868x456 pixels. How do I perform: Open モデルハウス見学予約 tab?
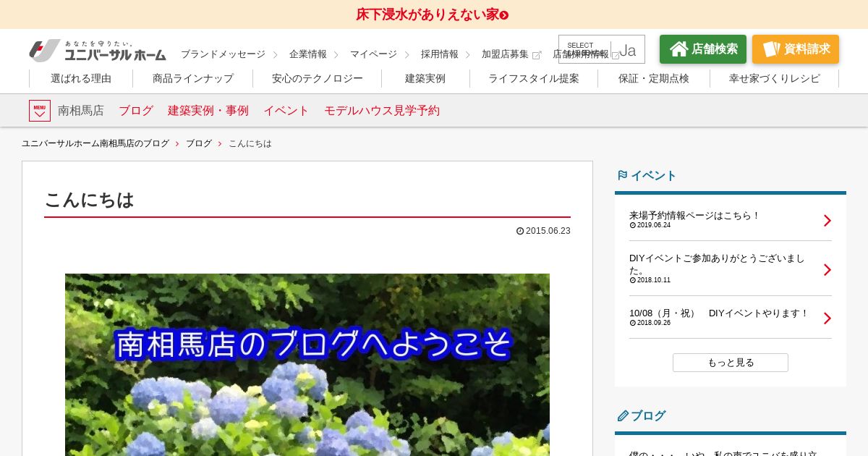(382, 111)
